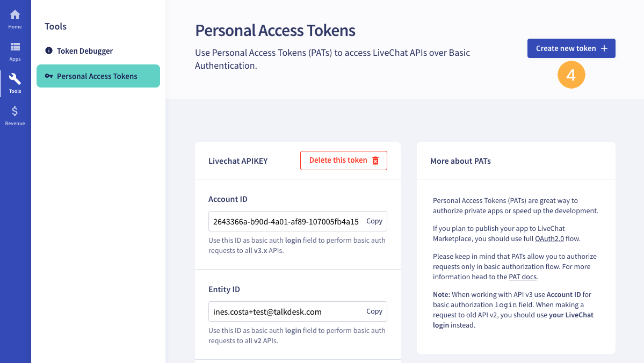Click the trash icon on Delete this token

tap(375, 161)
